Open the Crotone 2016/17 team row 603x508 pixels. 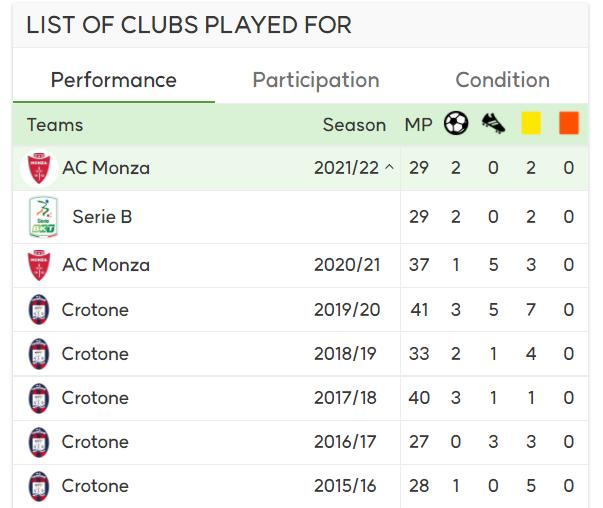[300, 442]
